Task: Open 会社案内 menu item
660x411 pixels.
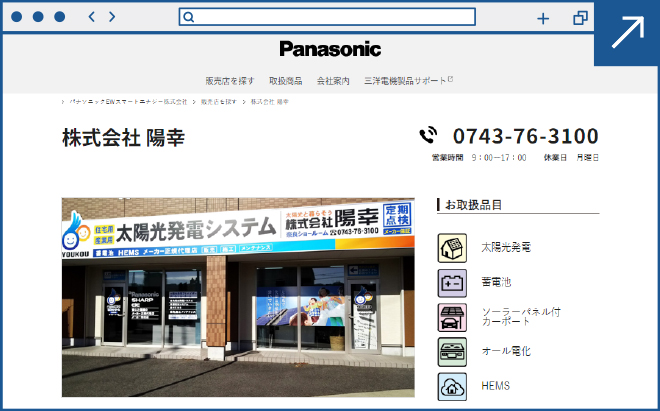Action: click(333, 81)
